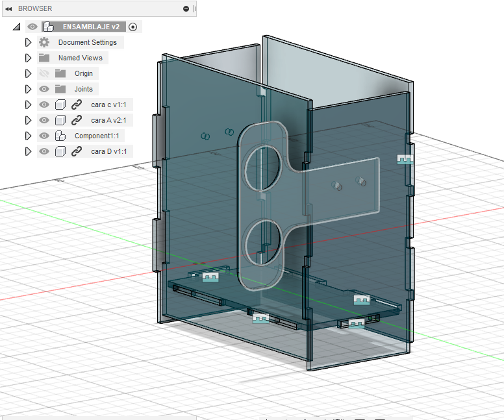This screenshot has width=504, height=420.
Task: Click the cara A v2:1 link icon
Action: pos(77,120)
